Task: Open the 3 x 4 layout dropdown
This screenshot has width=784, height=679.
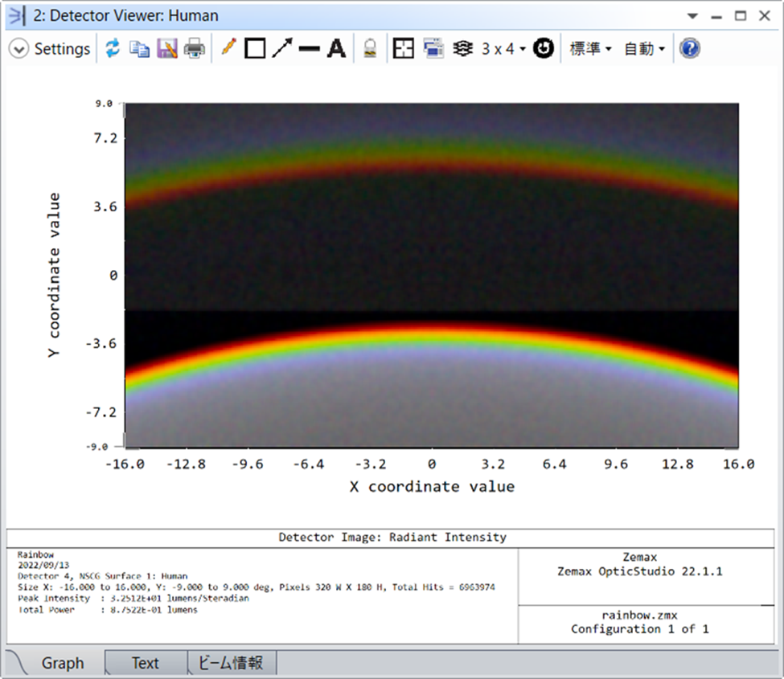Action: click(x=503, y=49)
